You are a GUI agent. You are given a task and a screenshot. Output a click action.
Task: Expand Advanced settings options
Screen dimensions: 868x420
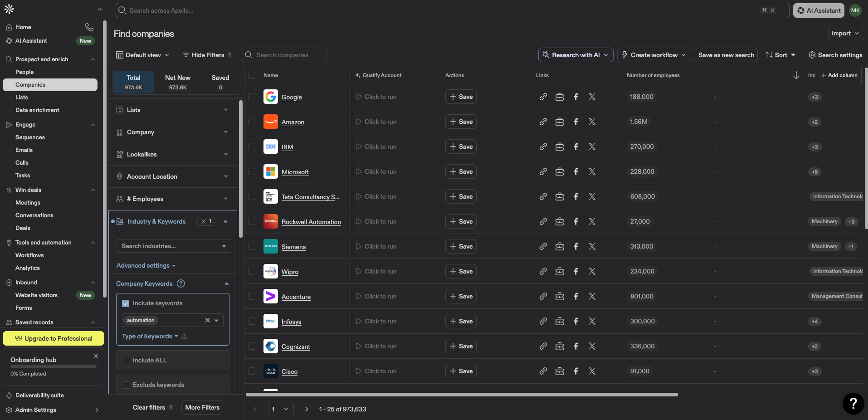tap(146, 265)
